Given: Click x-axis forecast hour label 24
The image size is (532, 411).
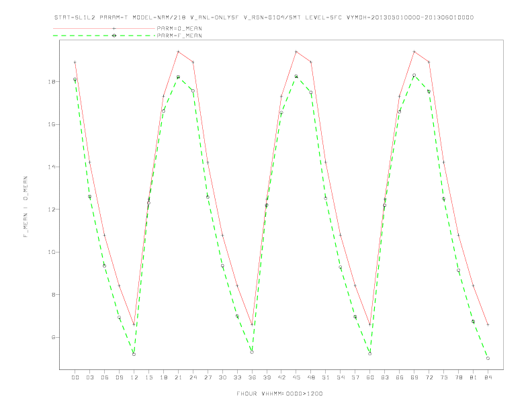Looking at the screenshot, I should point(193,377).
